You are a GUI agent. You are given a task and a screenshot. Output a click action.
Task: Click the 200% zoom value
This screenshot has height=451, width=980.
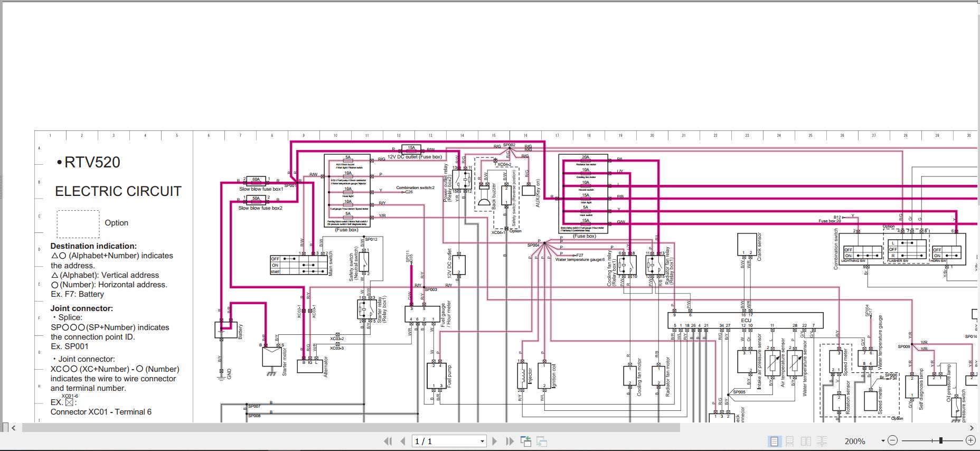pos(855,441)
